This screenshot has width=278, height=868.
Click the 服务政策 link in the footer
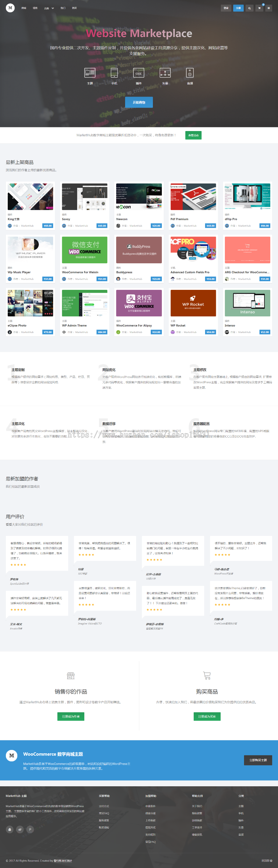click(x=104, y=820)
